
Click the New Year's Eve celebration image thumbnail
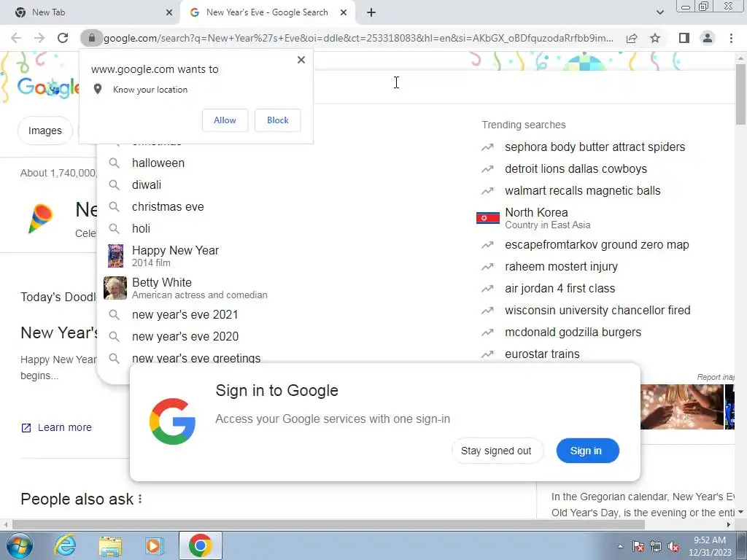pyautogui.click(x=682, y=407)
